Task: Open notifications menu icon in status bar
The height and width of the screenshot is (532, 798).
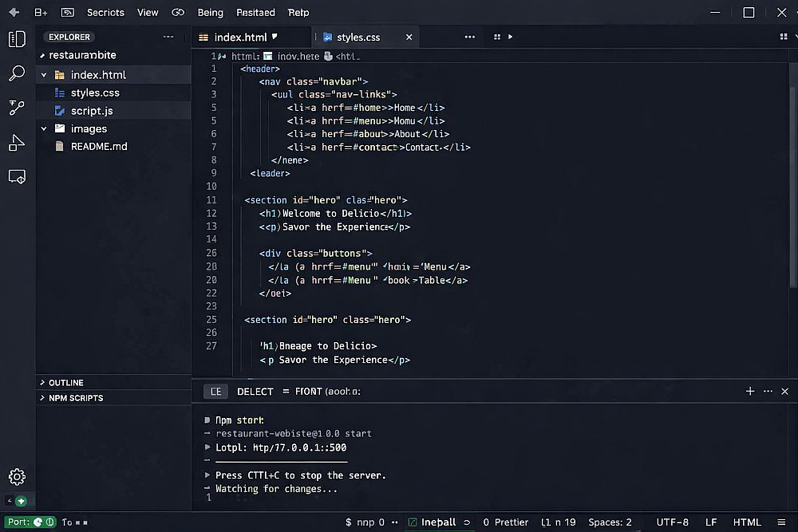Action: 782,522
